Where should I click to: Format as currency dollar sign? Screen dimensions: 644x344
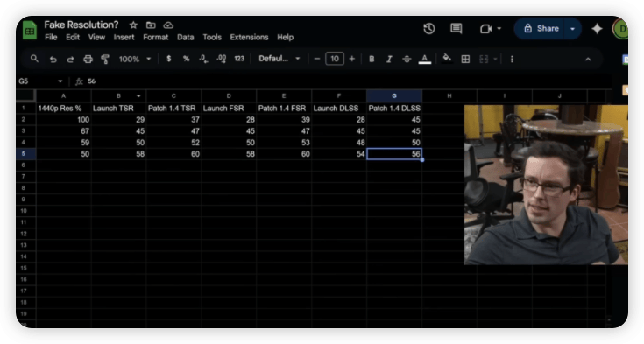coord(169,59)
